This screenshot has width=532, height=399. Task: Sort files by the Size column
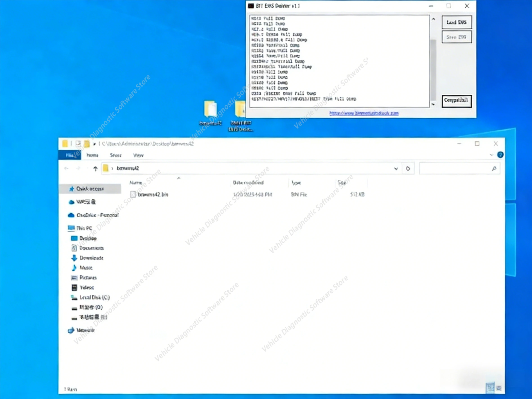(x=342, y=183)
